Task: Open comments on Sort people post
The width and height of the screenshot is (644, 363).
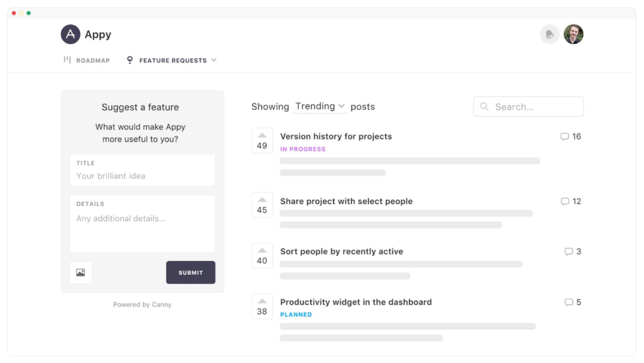Action: pyautogui.click(x=572, y=252)
